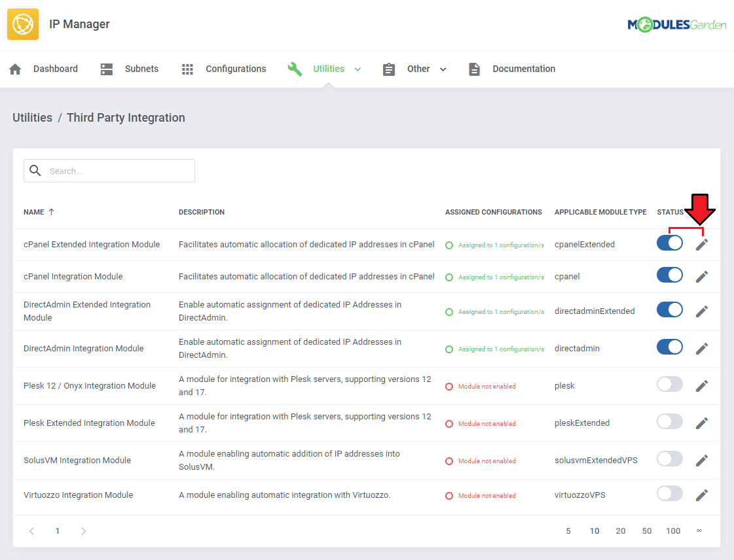This screenshot has width=734, height=560.
Task: Expand the Other dropdown chevron
Action: (x=443, y=69)
